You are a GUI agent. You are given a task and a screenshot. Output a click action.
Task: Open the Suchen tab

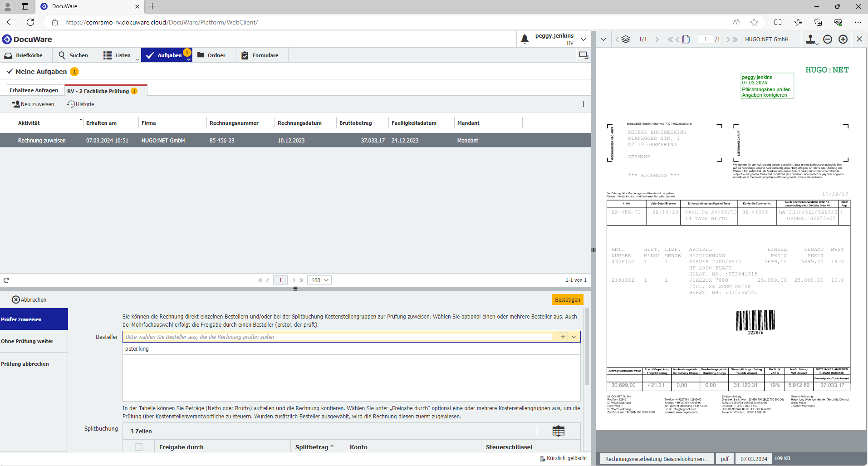[74, 55]
